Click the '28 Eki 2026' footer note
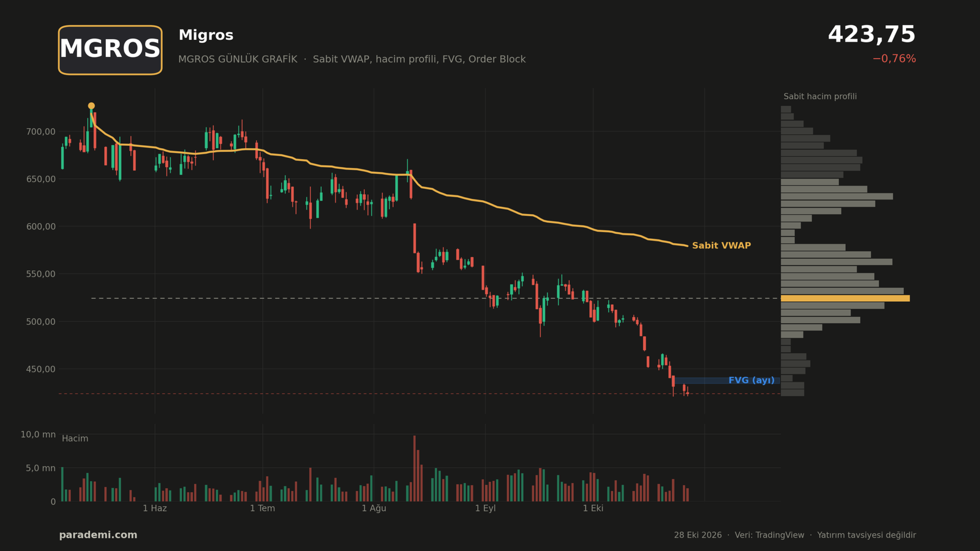 [x=698, y=535]
